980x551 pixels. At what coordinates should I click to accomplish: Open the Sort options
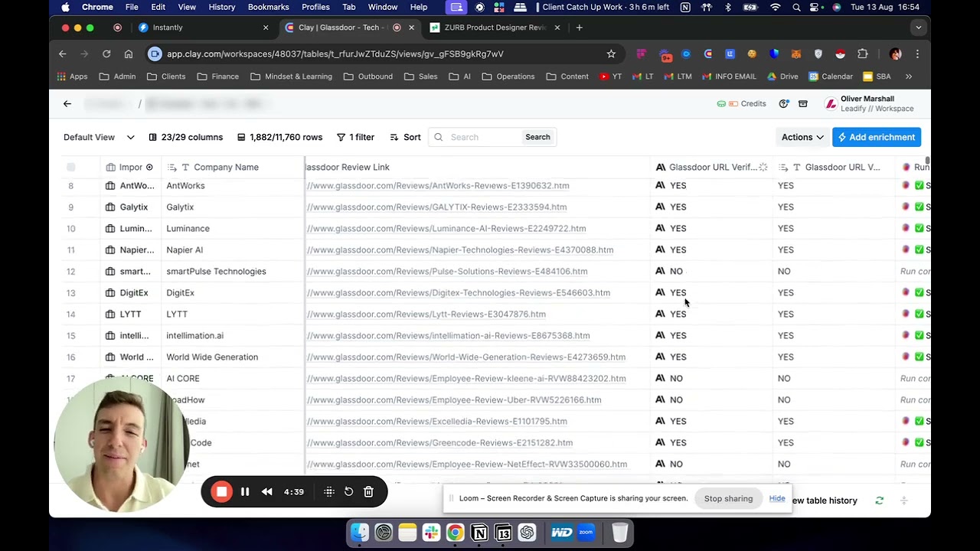point(405,137)
